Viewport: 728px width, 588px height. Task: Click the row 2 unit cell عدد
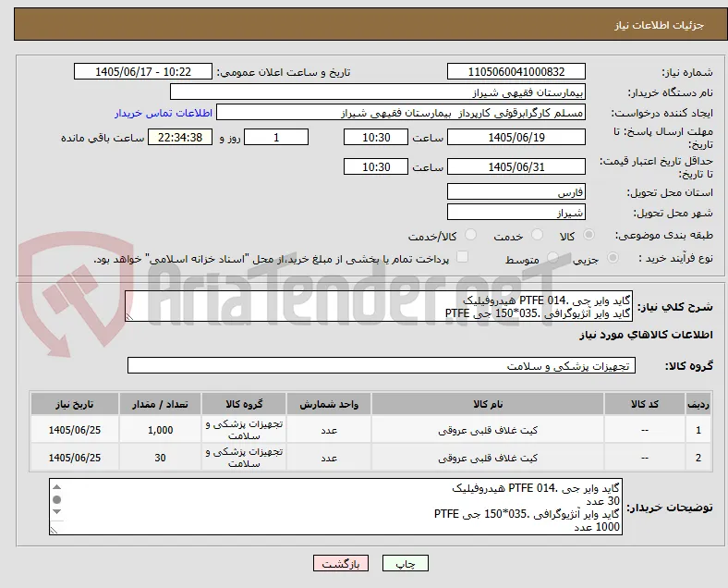pyautogui.click(x=329, y=458)
